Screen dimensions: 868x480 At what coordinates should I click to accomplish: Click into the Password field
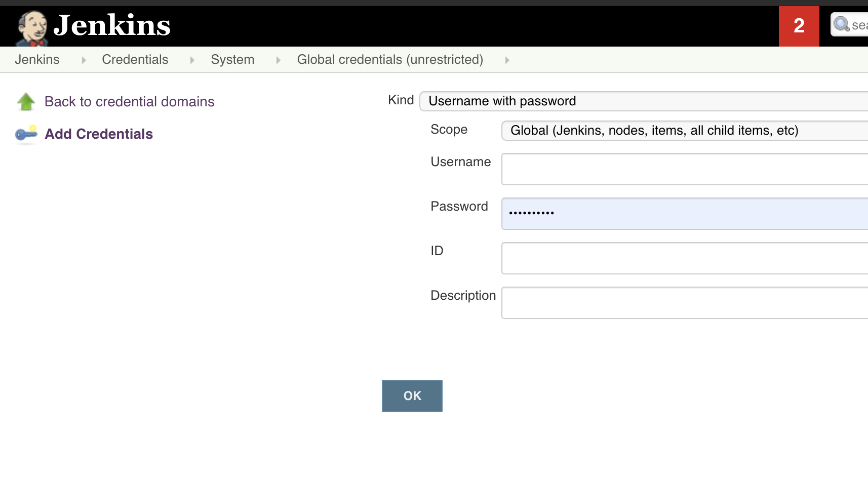(684, 214)
